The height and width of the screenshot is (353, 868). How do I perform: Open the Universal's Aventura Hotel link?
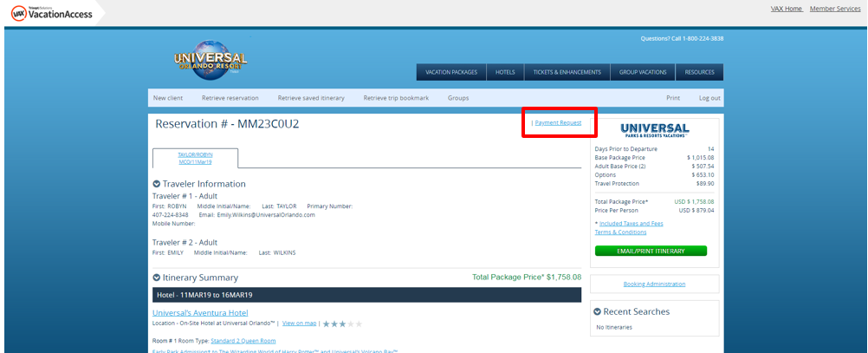[x=200, y=312]
